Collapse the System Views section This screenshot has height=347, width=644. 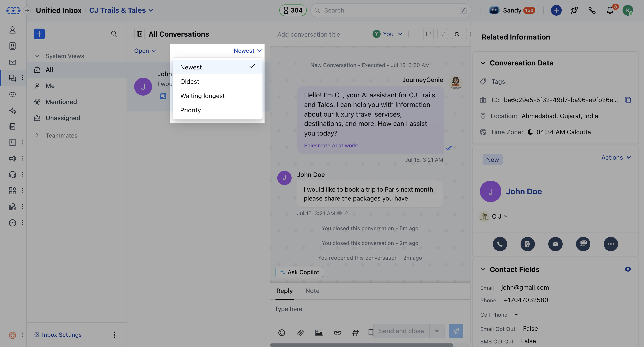pyautogui.click(x=37, y=56)
